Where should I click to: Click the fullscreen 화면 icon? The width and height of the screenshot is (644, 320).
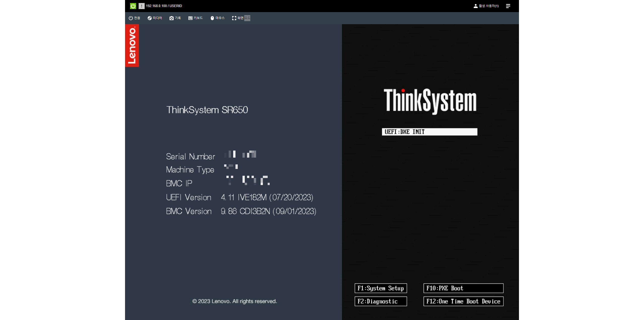[234, 18]
